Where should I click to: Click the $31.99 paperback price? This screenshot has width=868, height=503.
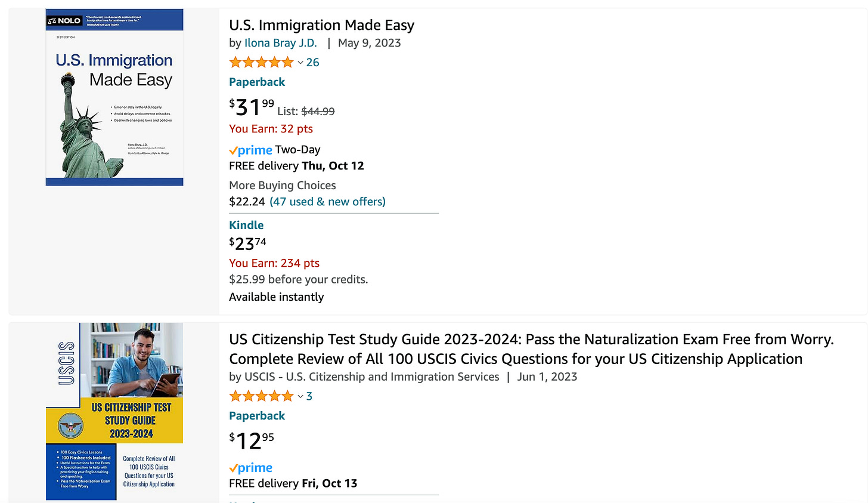click(252, 107)
